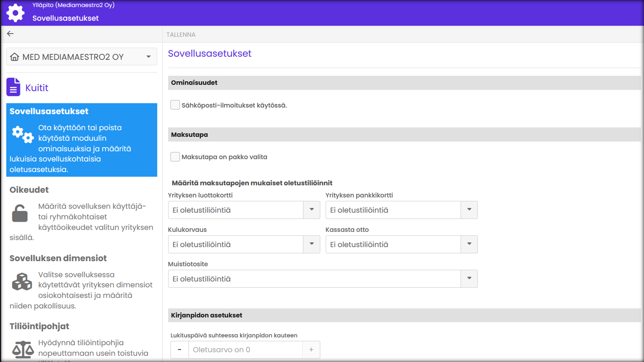Screen dimensions: 644x362
Task: Click the Lukituspäivä Oletusarvo input field
Action: [x=245, y=350]
